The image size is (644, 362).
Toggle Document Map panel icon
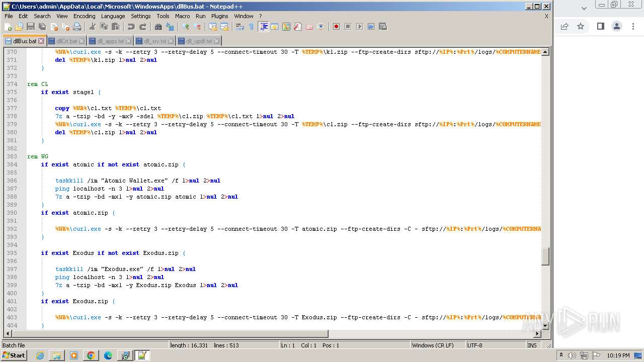(x=286, y=27)
